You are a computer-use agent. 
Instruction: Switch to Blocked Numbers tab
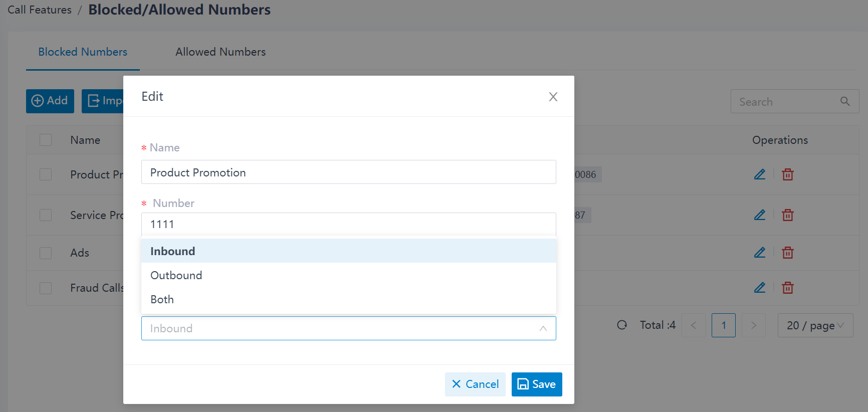[x=83, y=52]
